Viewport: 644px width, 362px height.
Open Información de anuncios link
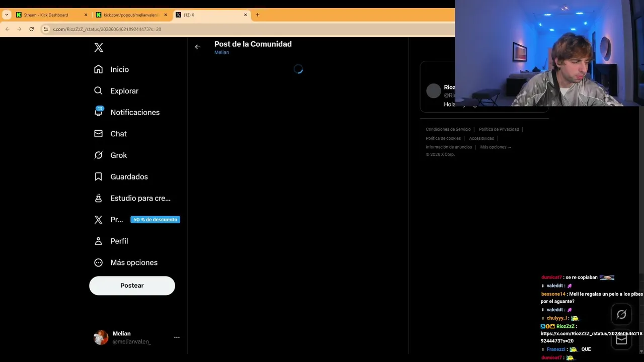tap(449, 147)
